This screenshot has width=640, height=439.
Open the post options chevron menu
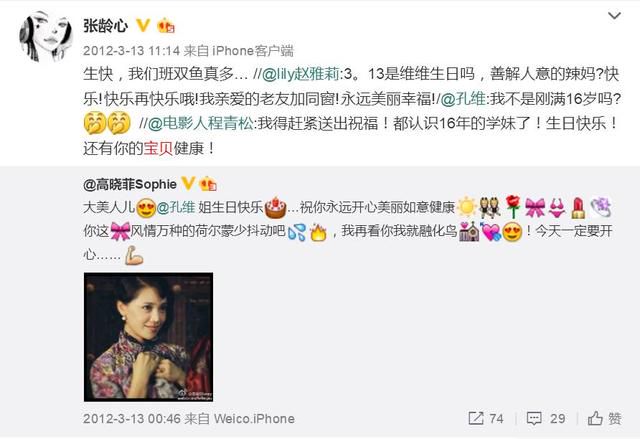(614, 16)
